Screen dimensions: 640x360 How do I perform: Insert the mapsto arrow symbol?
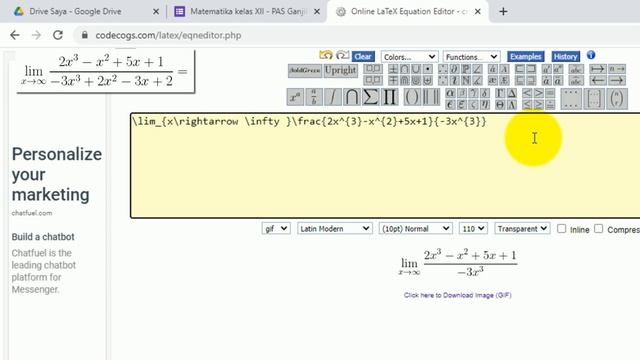point(598,69)
